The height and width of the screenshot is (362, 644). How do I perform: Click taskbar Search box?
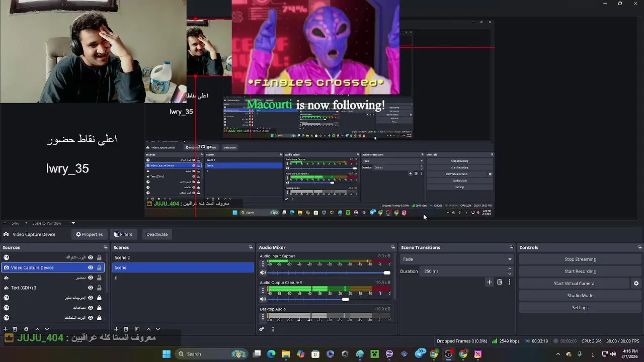pos(211,354)
